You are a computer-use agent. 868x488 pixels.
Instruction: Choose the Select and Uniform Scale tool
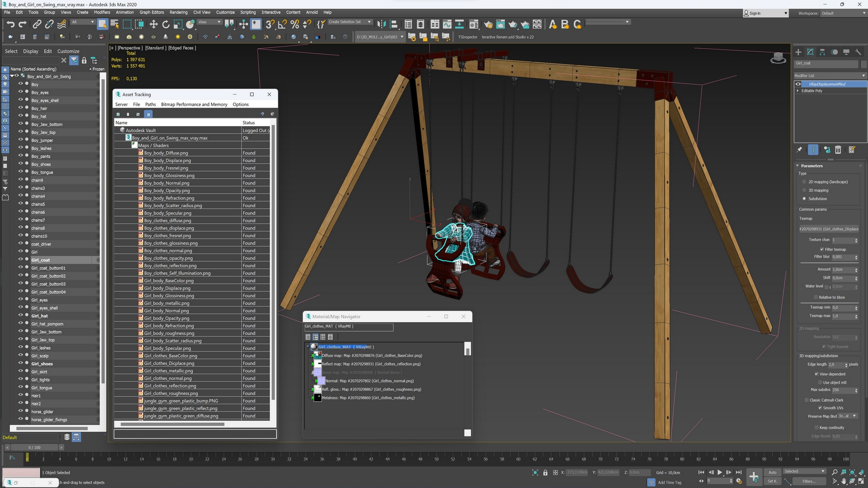point(178,24)
